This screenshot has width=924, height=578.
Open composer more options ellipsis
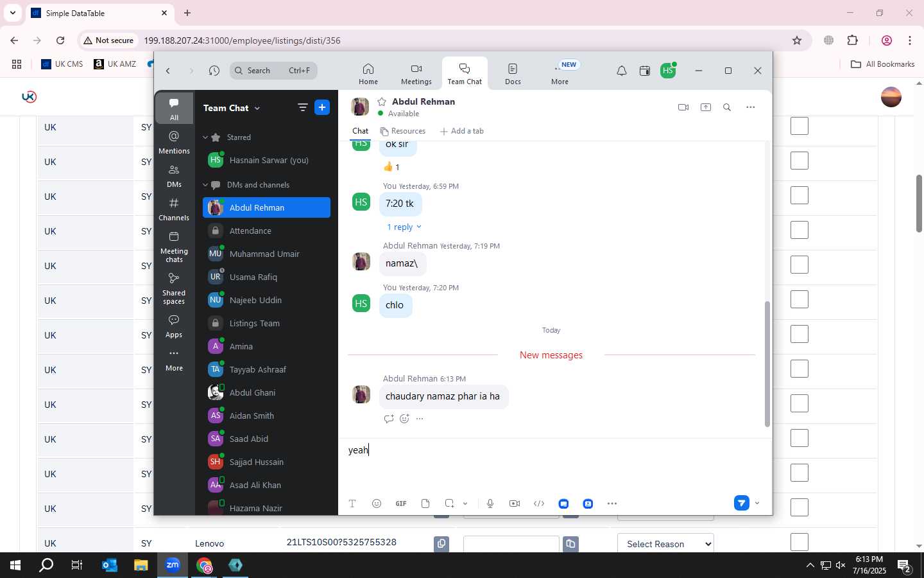[x=612, y=504]
